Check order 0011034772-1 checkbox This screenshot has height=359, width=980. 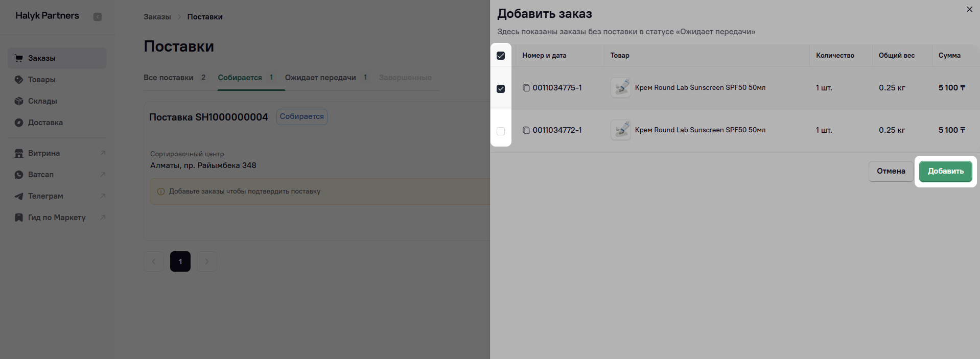click(x=501, y=131)
